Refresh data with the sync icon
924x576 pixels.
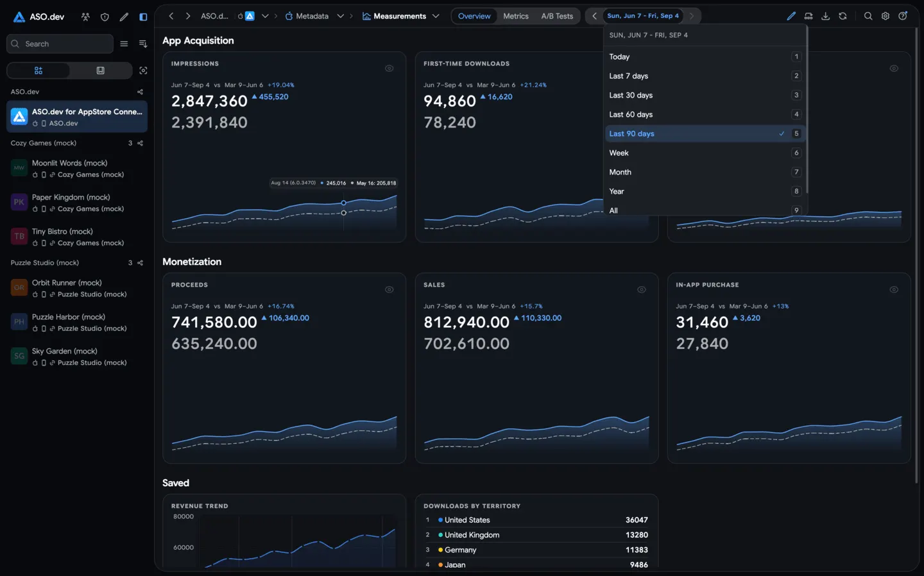[843, 16]
